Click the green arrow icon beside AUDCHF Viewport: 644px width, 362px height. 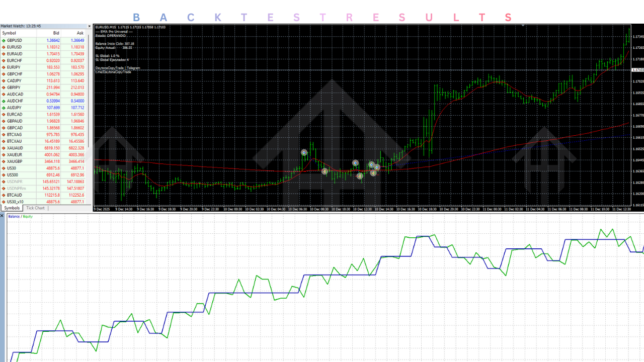(x=3, y=101)
